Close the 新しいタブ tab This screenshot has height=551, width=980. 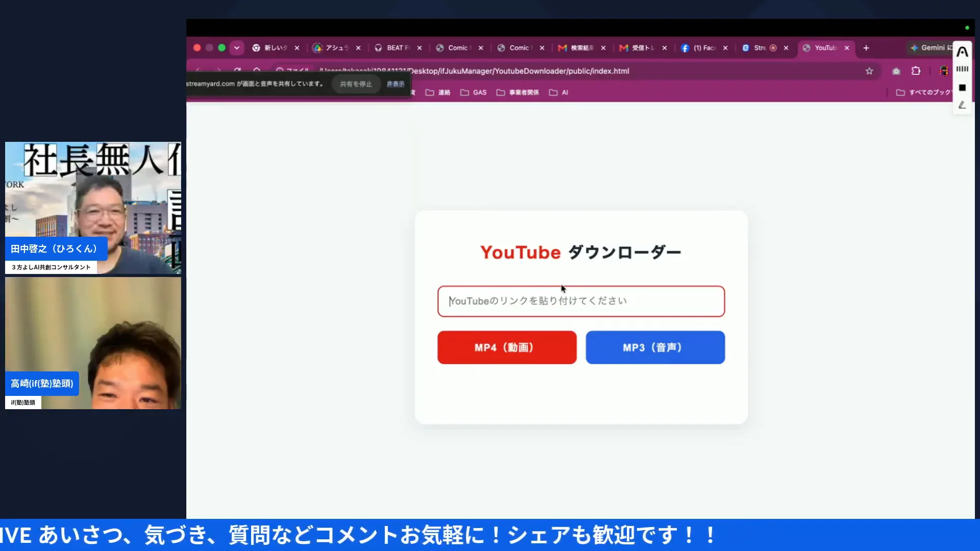[297, 48]
